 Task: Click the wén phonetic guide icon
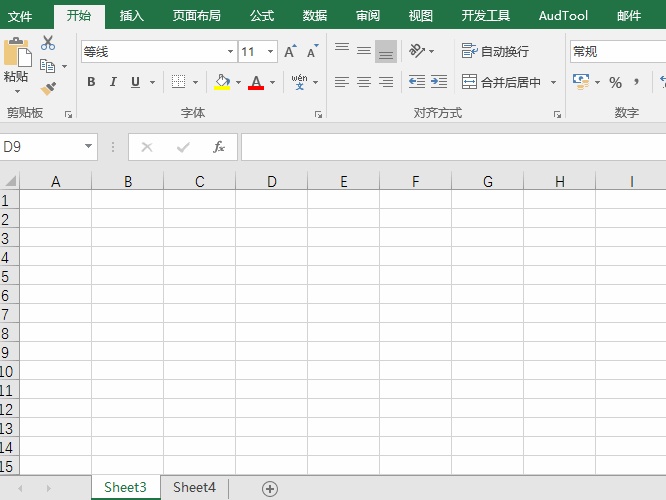coord(299,82)
